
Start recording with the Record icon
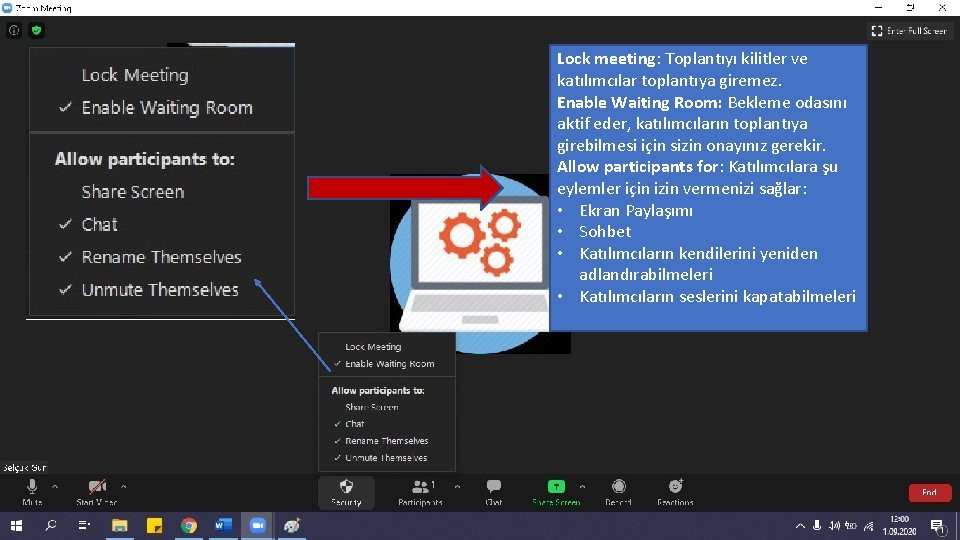click(618, 492)
